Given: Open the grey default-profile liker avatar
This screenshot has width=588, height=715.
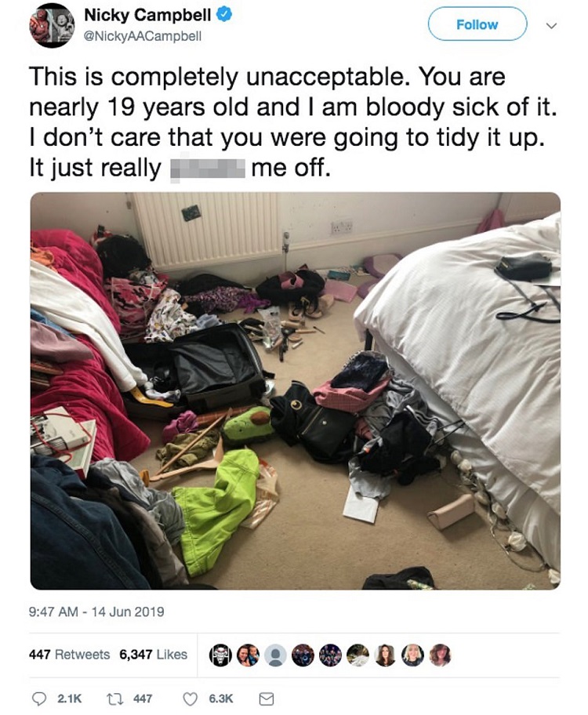Looking at the screenshot, I should (275, 655).
